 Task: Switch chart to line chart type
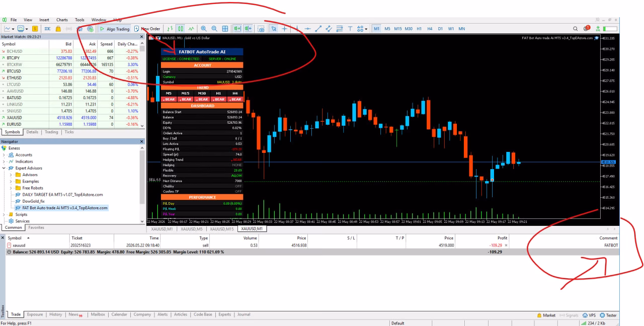point(191,29)
